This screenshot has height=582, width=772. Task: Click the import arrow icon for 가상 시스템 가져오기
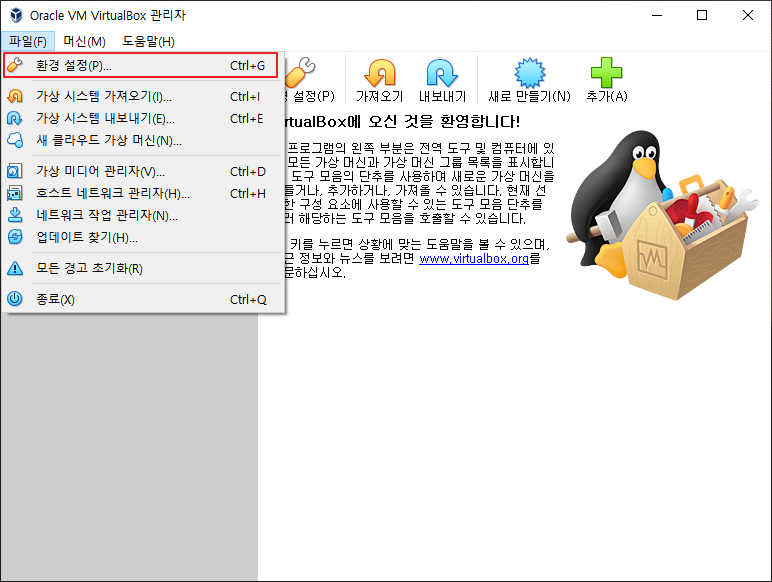tap(15, 96)
